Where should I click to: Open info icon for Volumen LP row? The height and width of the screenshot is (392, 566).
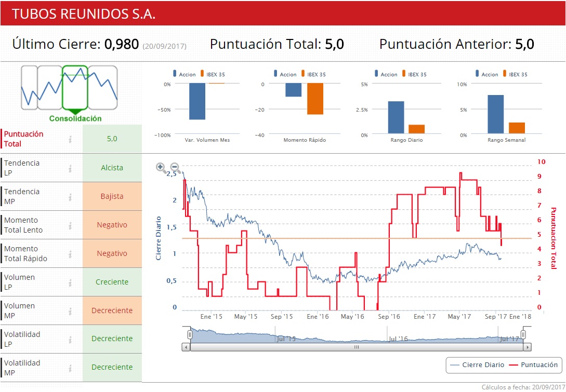coord(70,282)
